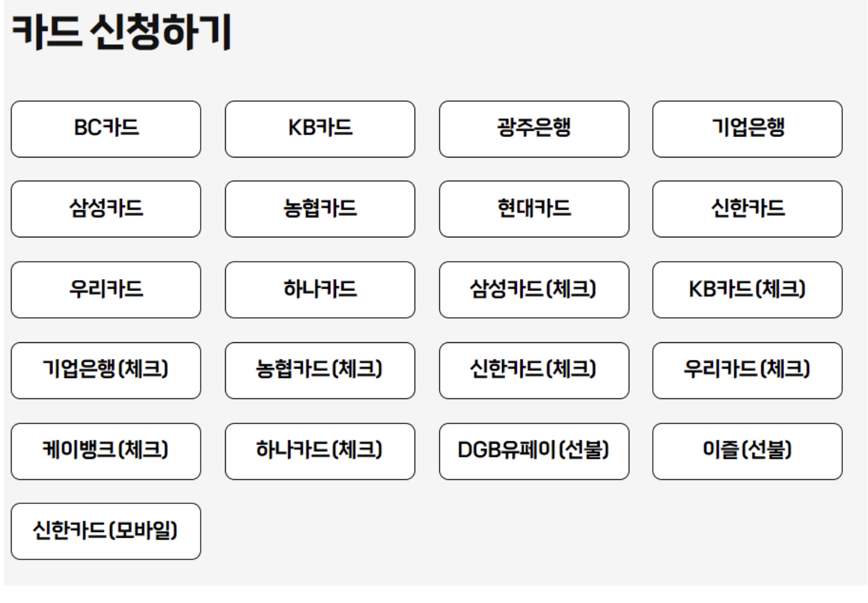
Task: Select DGB유페이(선불) prepaid card
Action: tap(534, 451)
